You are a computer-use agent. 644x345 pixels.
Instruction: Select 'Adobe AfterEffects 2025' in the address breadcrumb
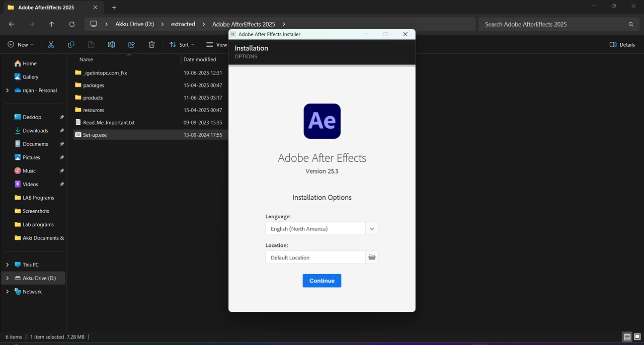244,24
